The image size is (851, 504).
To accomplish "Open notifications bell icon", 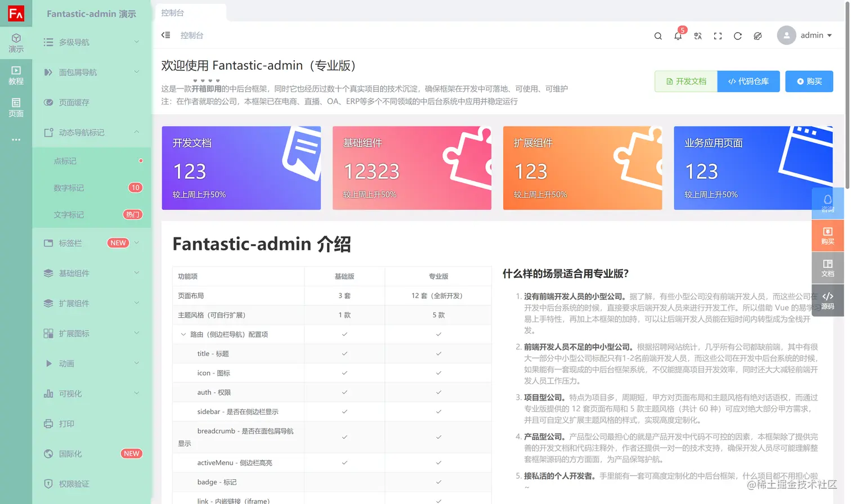I will [678, 36].
